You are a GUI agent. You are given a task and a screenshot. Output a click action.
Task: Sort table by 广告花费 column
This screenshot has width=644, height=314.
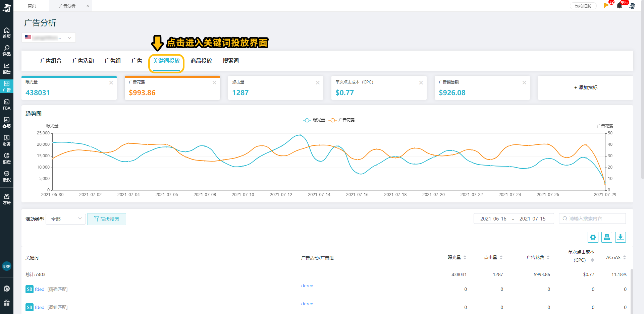(x=548, y=258)
